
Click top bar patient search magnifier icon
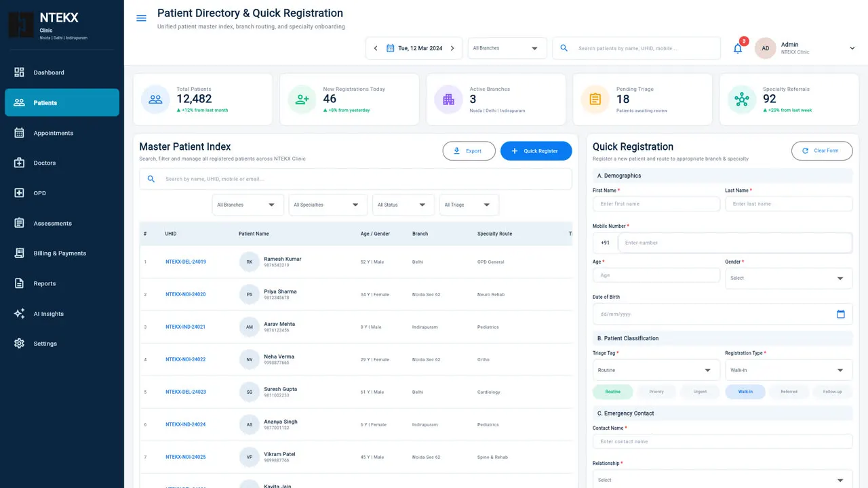click(564, 48)
